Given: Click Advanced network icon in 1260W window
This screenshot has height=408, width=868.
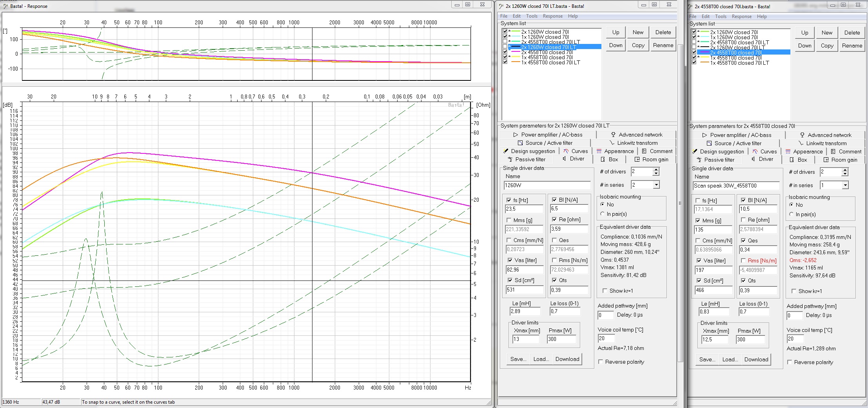Looking at the screenshot, I should pos(613,135).
